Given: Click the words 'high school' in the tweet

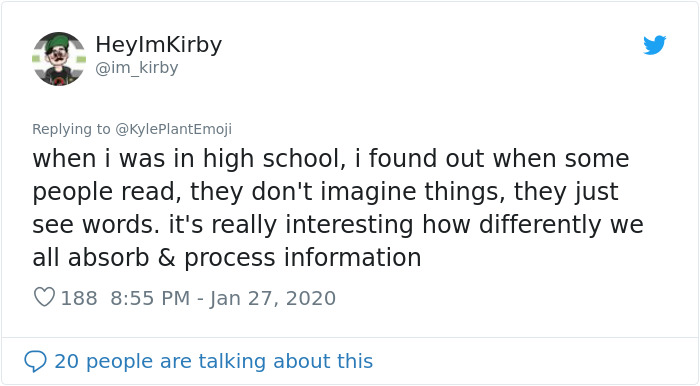Looking at the screenshot, I should 275,159.
